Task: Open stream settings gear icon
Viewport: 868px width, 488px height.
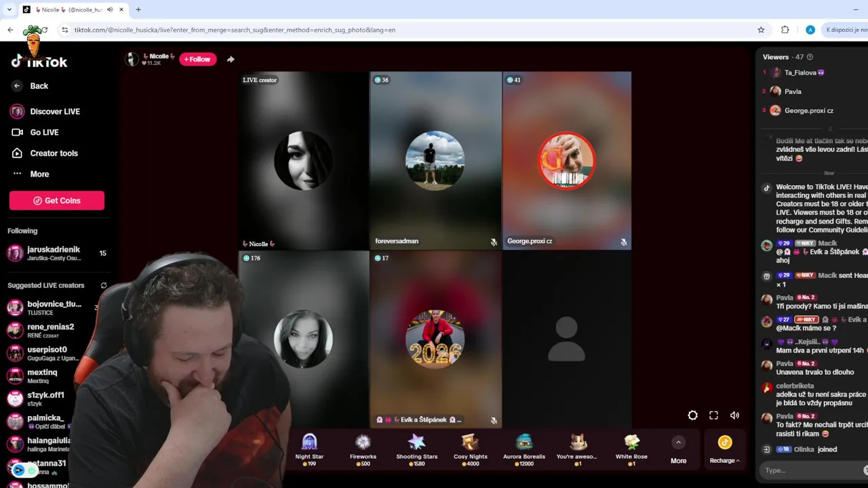Action: [692, 415]
